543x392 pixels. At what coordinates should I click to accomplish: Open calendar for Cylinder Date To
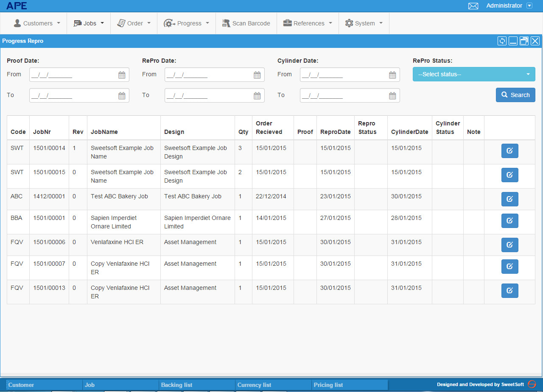click(x=392, y=96)
